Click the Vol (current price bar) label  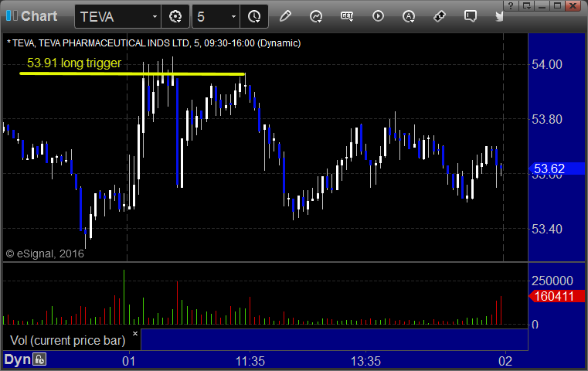(67, 340)
